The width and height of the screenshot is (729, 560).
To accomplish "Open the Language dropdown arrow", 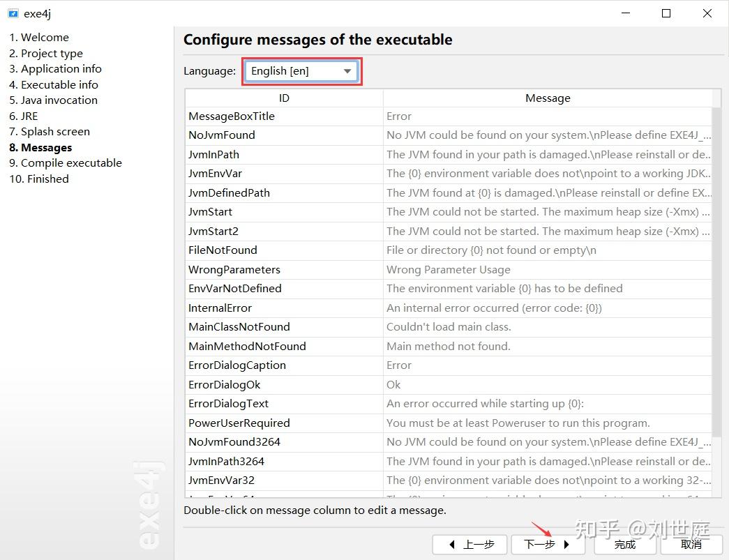I will point(347,71).
